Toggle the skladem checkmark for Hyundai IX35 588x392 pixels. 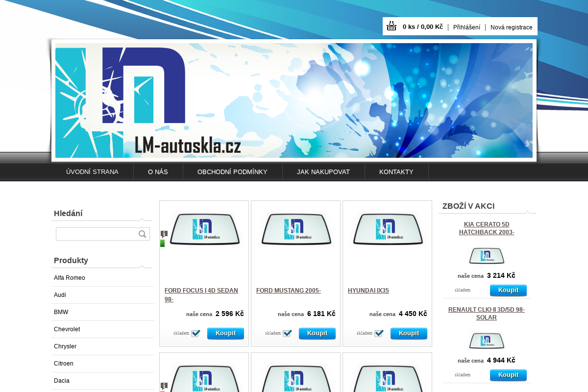pyautogui.click(x=379, y=333)
